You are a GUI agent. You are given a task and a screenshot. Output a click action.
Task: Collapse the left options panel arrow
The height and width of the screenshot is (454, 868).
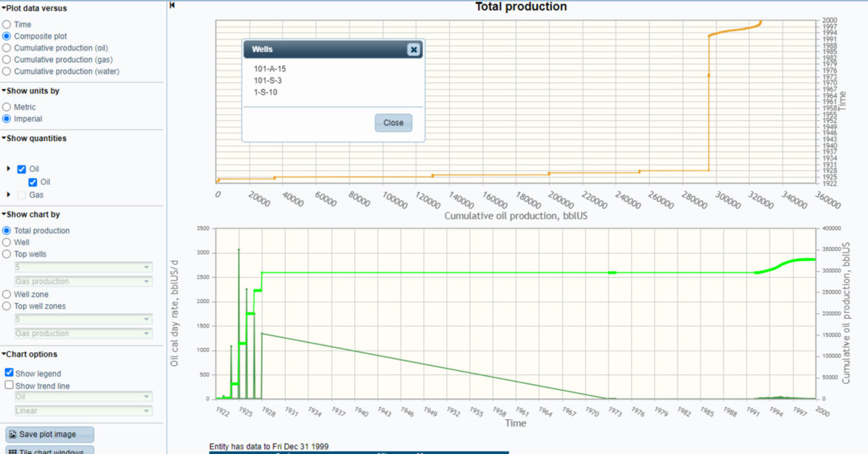172,5
